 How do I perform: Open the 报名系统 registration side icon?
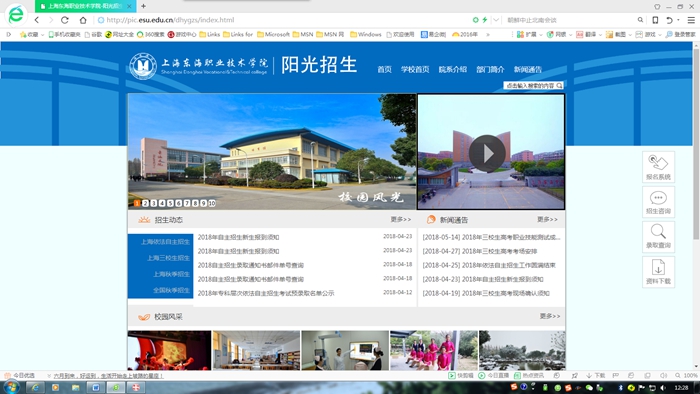click(x=658, y=167)
